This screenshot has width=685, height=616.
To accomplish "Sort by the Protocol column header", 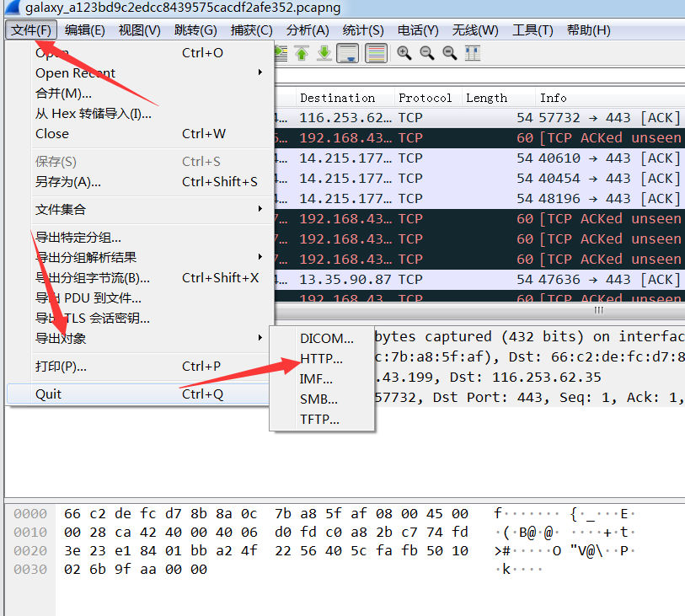I will click(x=428, y=98).
